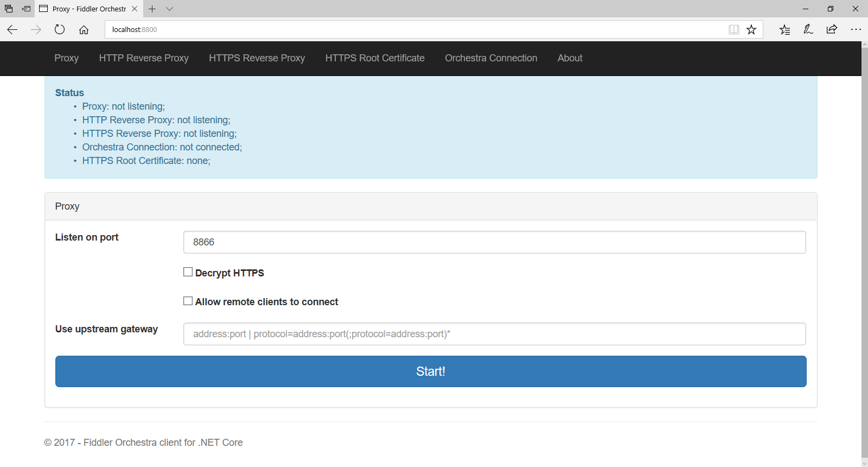Open the Settings and more ellipsis menu
The width and height of the screenshot is (868, 467).
[856, 30]
